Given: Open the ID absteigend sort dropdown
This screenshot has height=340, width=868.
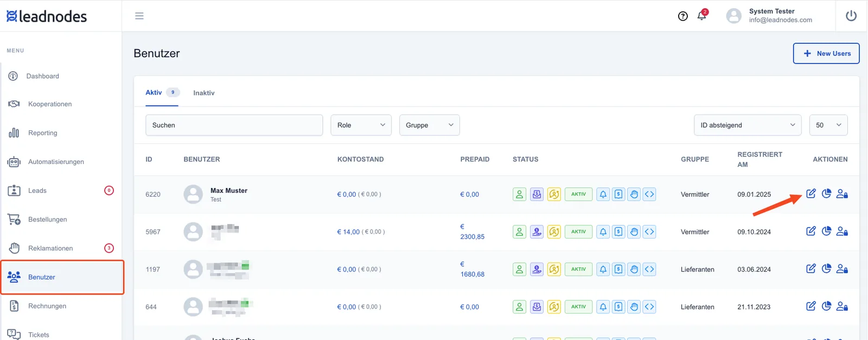Looking at the screenshot, I should tap(748, 125).
